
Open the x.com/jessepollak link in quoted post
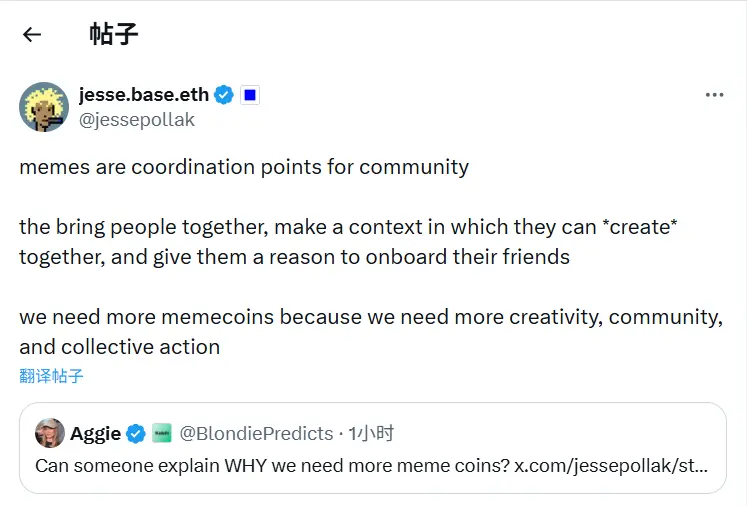coord(614,465)
